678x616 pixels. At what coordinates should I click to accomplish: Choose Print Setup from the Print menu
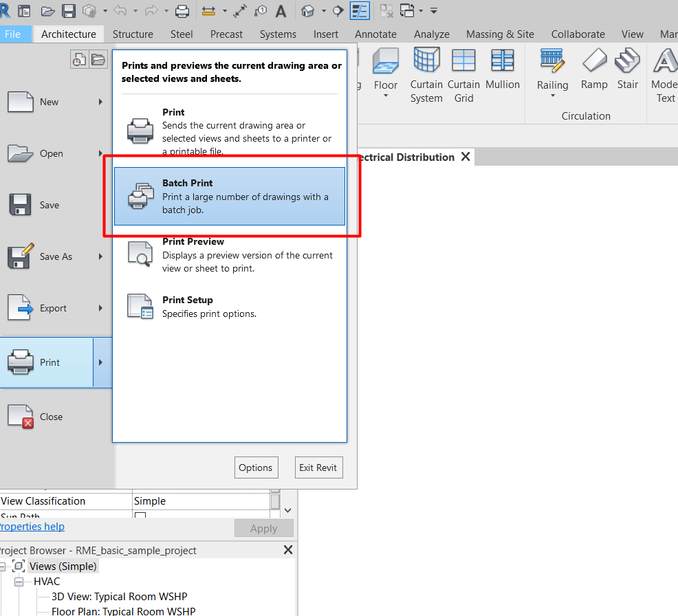(x=230, y=307)
